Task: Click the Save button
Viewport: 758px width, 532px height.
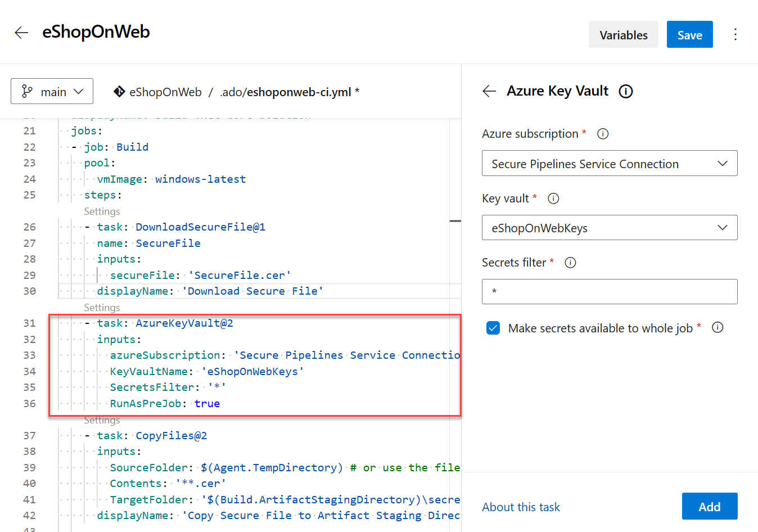Action: (x=689, y=34)
